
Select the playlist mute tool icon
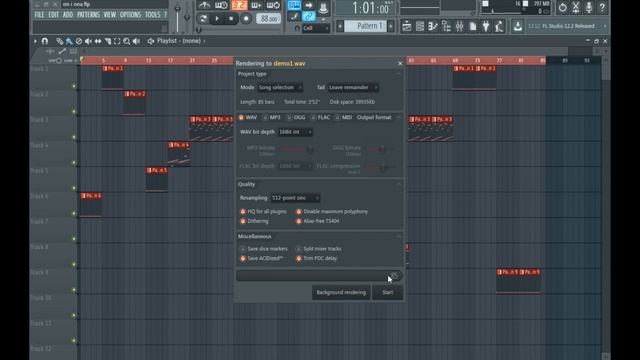88,41
